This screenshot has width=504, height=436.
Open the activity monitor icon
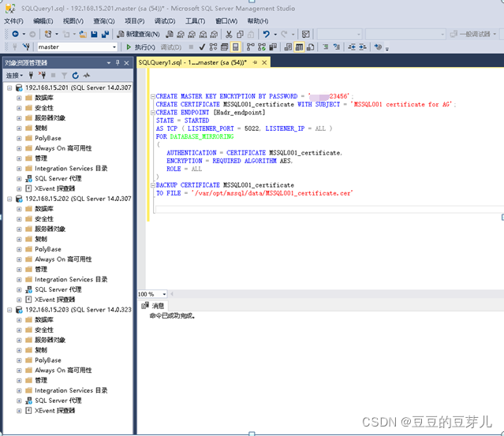(x=306, y=34)
